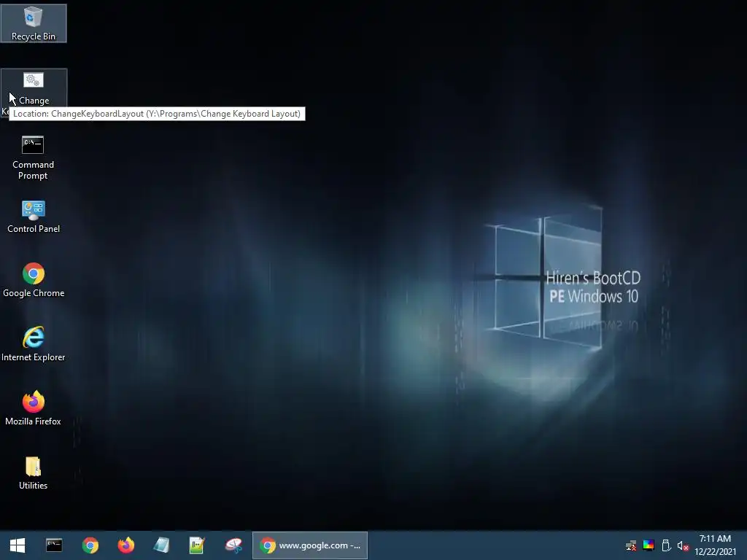Screen dimensions: 747x560
Task: Select the Utilities folder on the desktop
Action: click(34, 473)
